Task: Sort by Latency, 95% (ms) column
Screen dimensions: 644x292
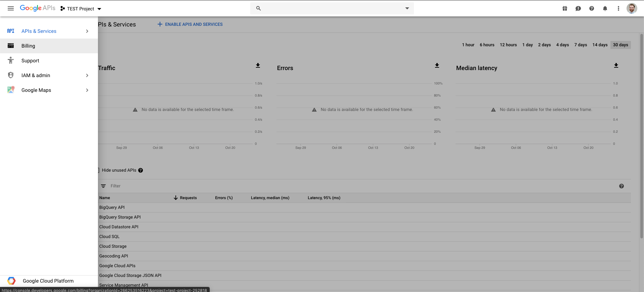Action: pyautogui.click(x=324, y=198)
